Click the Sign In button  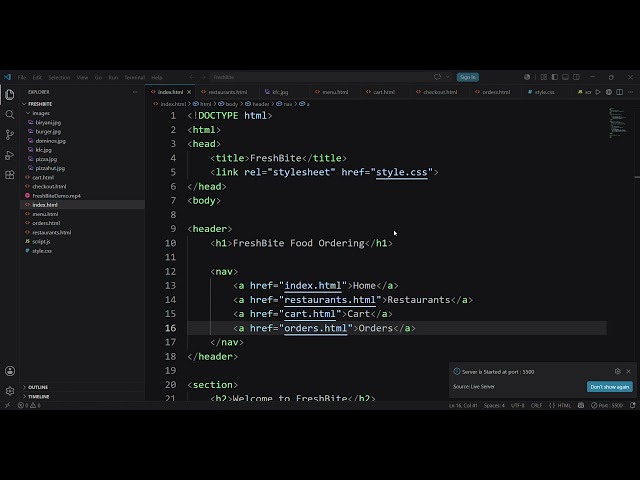pyautogui.click(x=468, y=77)
